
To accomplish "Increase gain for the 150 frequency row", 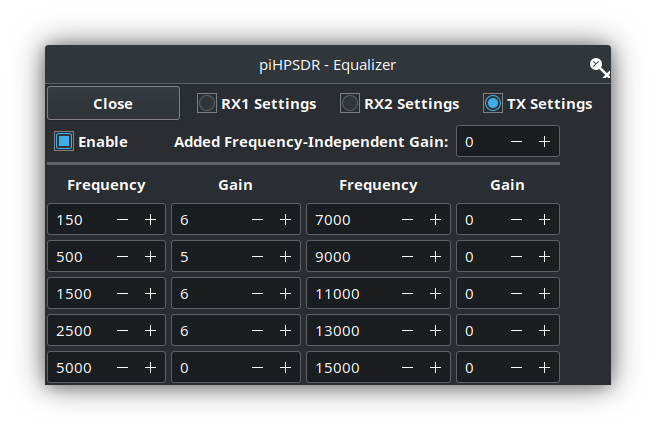I will 285,219.
